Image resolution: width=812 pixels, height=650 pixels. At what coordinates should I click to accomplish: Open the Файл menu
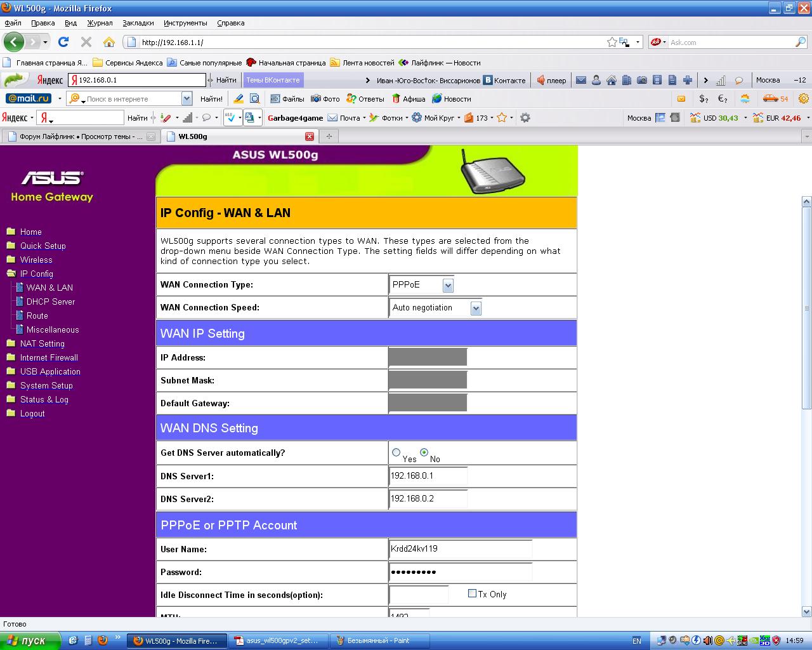tap(13, 23)
